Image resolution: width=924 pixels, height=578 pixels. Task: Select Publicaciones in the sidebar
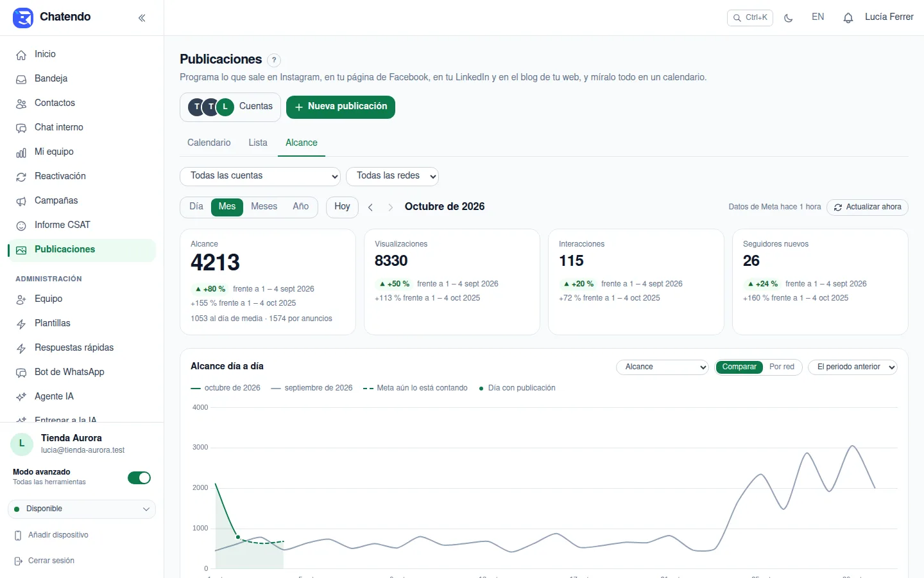pyautogui.click(x=81, y=250)
